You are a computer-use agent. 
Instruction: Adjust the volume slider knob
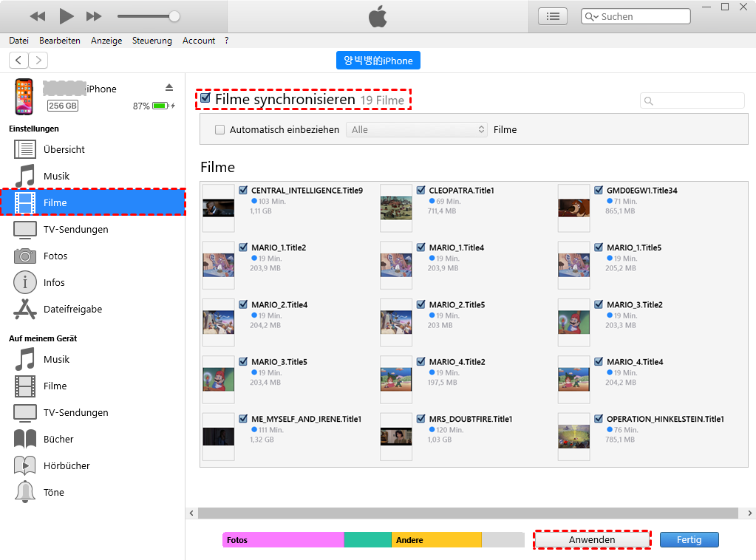174,16
